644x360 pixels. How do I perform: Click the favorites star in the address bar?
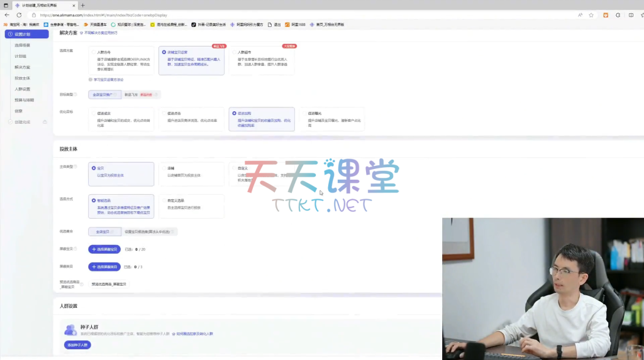pyautogui.click(x=591, y=15)
